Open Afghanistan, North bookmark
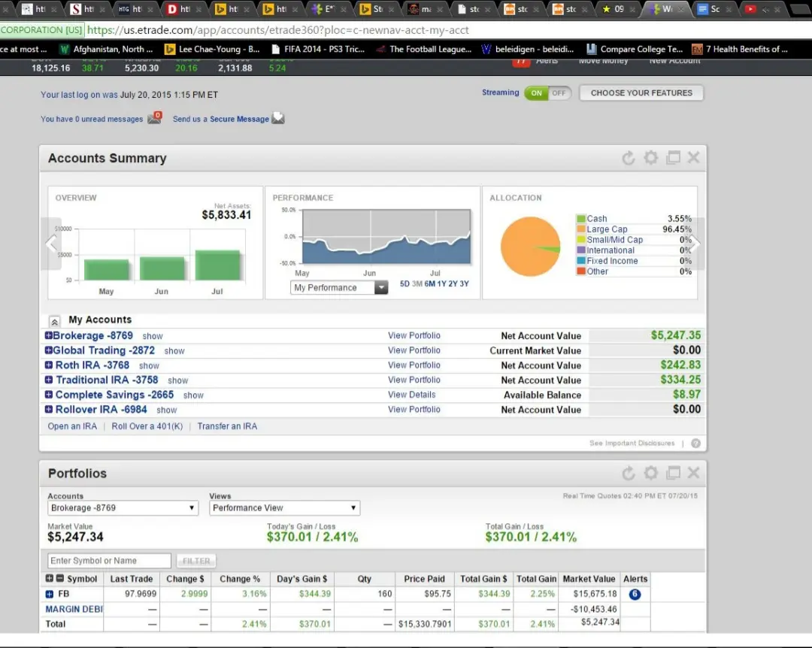This screenshot has width=812, height=648. pyautogui.click(x=106, y=49)
